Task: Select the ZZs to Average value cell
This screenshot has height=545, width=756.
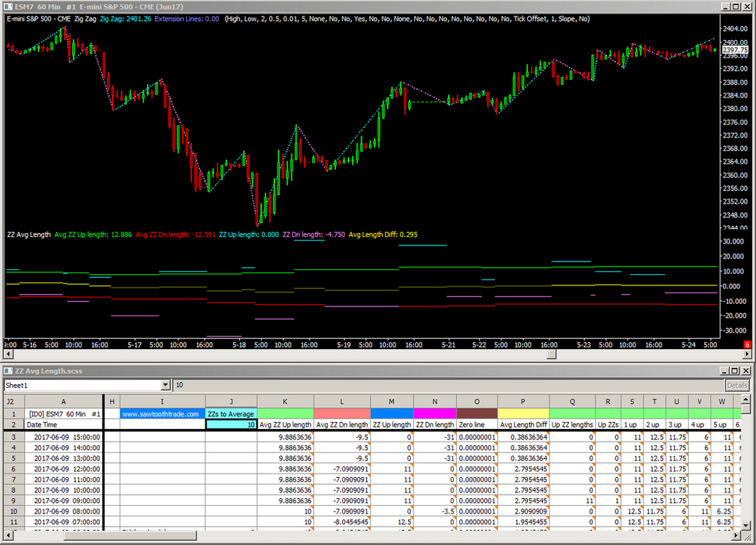Action: tap(231, 425)
